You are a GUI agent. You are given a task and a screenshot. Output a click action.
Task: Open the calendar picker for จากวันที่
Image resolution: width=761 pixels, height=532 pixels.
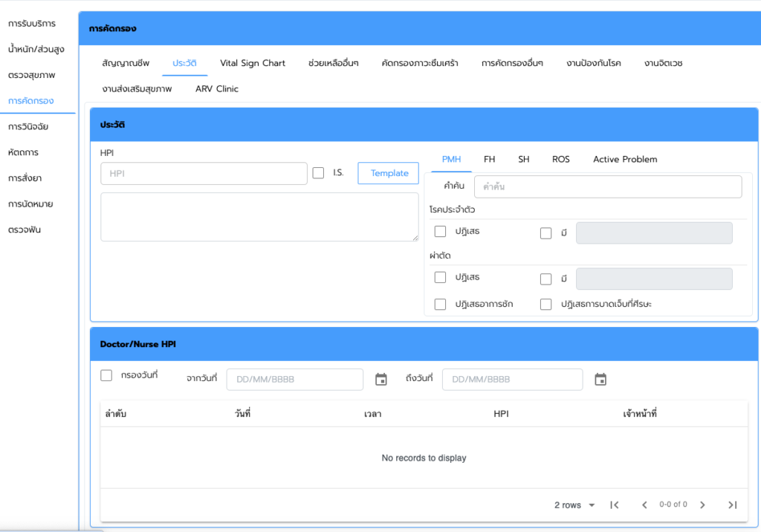(381, 380)
